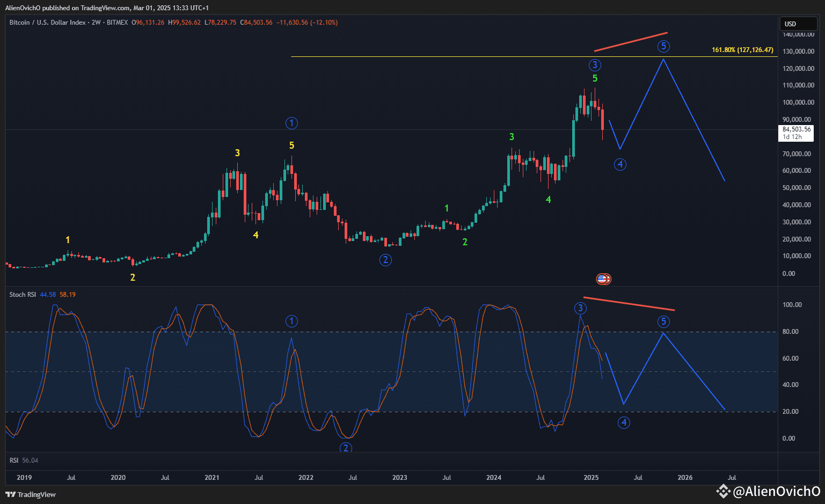Click the Stoch RSI value 44.58
Screen dimensions: 825x504
pyautogui.click(x=48, y=295)
